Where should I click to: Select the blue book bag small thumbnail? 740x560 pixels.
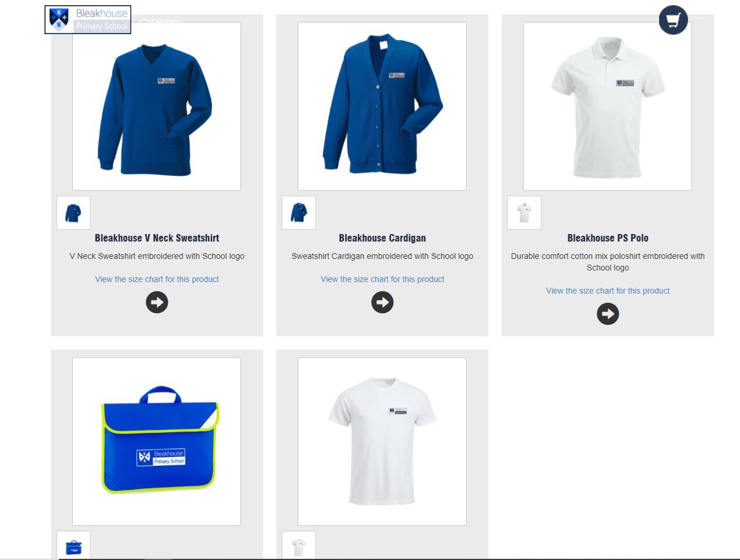point(73,546)
